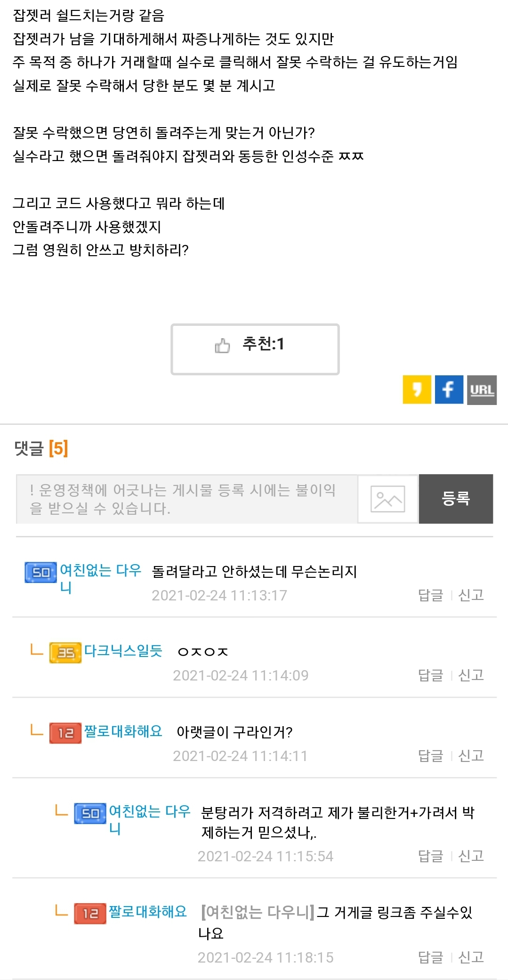The image size is (508, 980).
Task: Report (신고) the 11:13:17 comment
Action: tap(471, 595)
